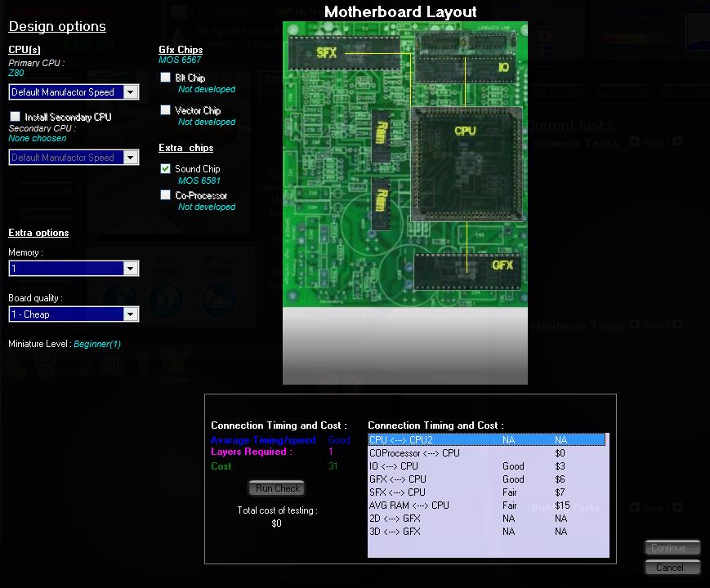Image resolution: width=710 pixels, height=588 pixels.
Task: Click the Motherboard Layout title
Action: (400, 11)
